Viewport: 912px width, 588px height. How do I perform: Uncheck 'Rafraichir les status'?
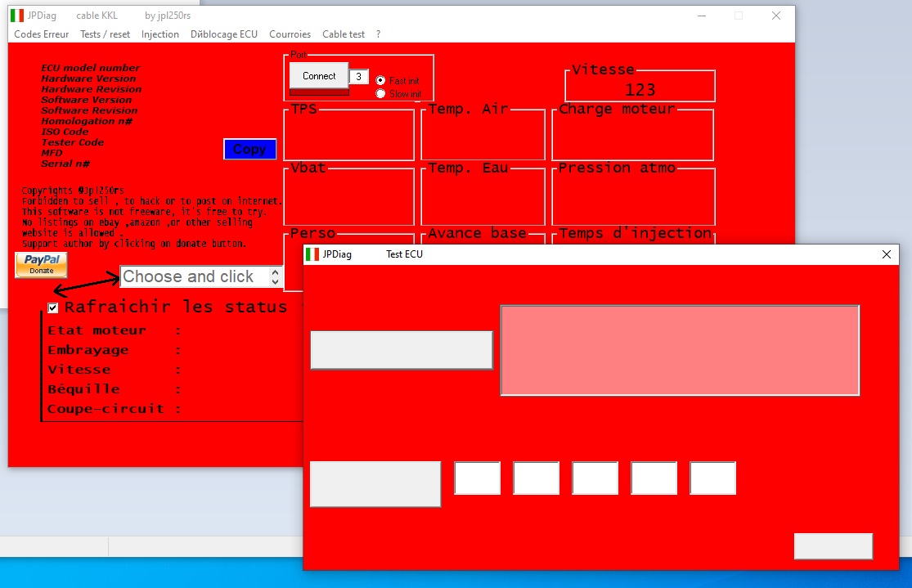[x=53, y=307]
